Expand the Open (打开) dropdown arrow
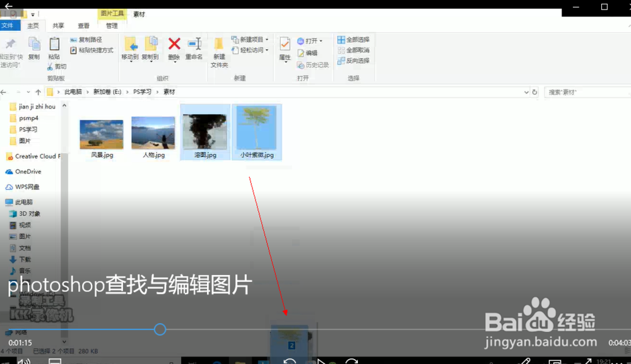The image size is (631, 364). [321, 41]
